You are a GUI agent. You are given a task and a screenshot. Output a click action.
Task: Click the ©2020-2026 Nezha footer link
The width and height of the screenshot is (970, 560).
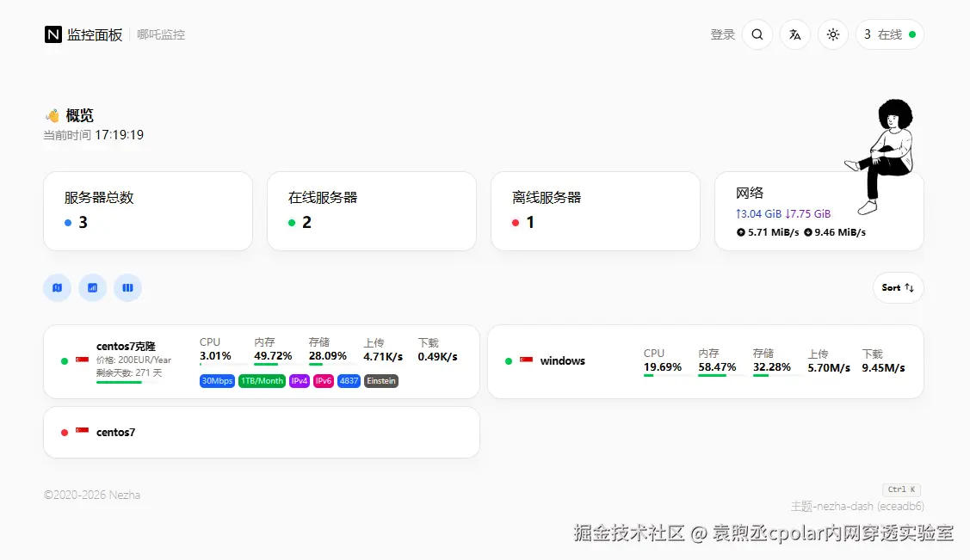91,495
